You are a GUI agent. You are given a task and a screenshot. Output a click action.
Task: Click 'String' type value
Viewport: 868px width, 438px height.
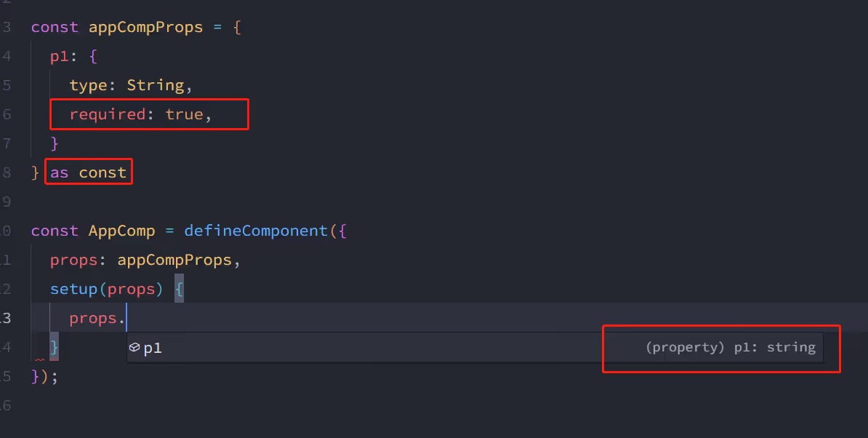pos(156,85)
